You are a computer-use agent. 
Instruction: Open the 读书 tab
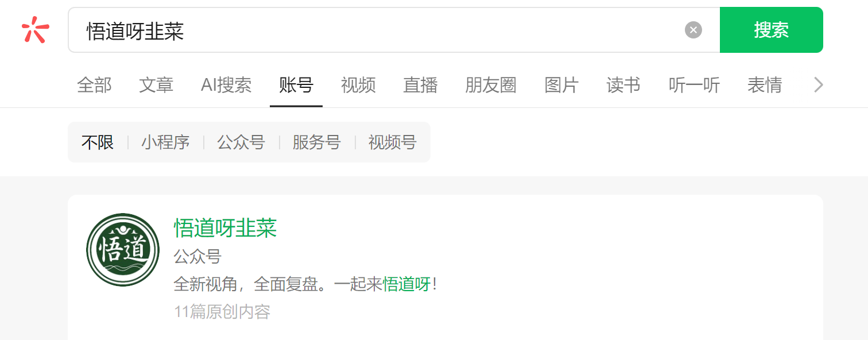click(623, 85)
